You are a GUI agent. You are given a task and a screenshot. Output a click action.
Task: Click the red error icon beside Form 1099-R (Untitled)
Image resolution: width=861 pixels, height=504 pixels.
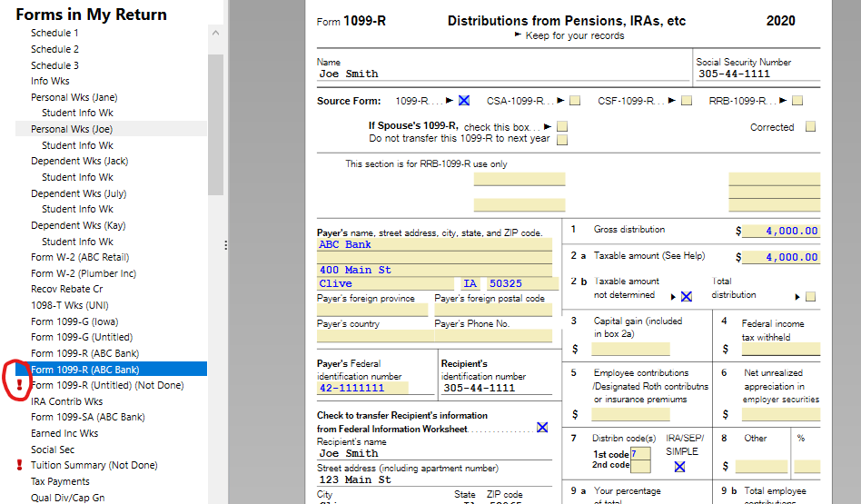[19, 384]
